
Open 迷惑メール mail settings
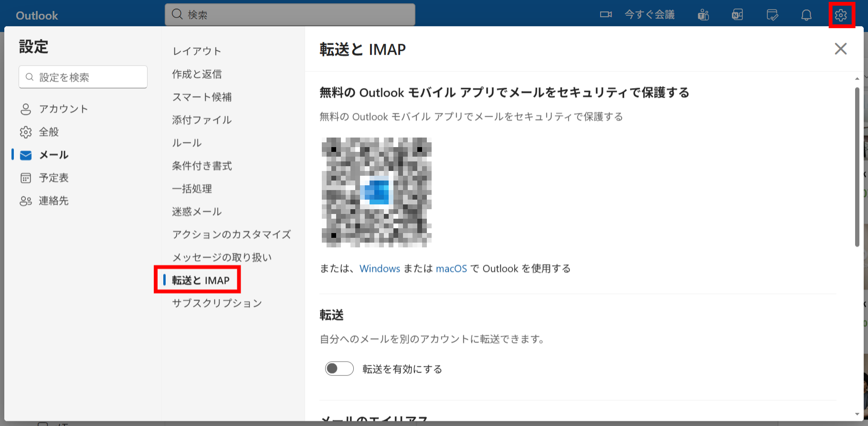pyautogui.click(x=197, y=212)
